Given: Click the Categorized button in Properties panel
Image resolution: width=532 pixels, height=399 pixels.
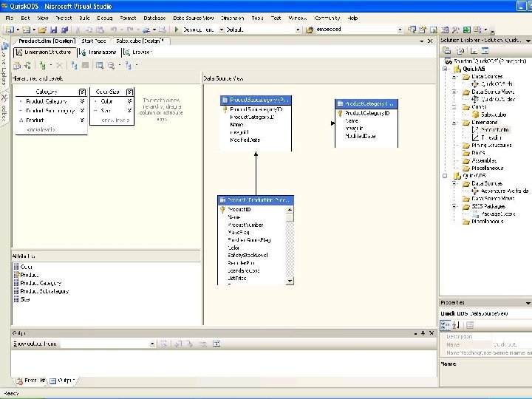Looking at the screenshot, I should [446, 324].
